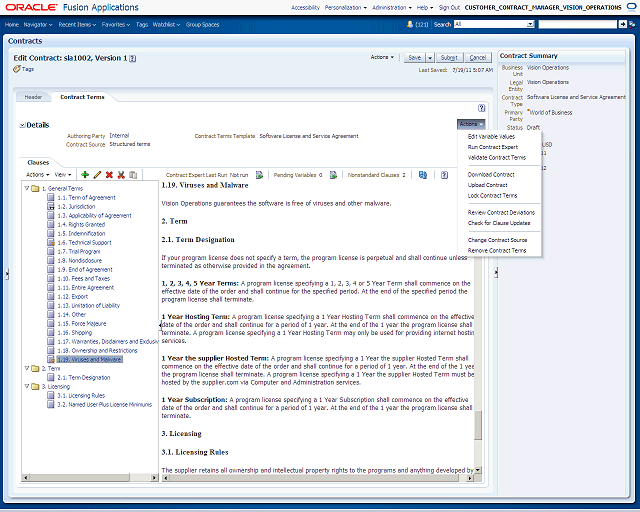Click the green plus add clause icon
The width and height of the screenshot is (640, 512).
[85, 175]
